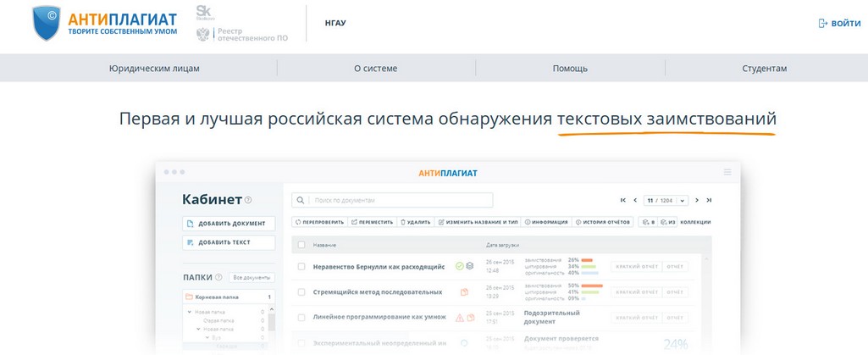Toggle the select-all checkbox beside Название
This screenshot has width=868, height=355.
pyautogui.click(x=301, y=245)
